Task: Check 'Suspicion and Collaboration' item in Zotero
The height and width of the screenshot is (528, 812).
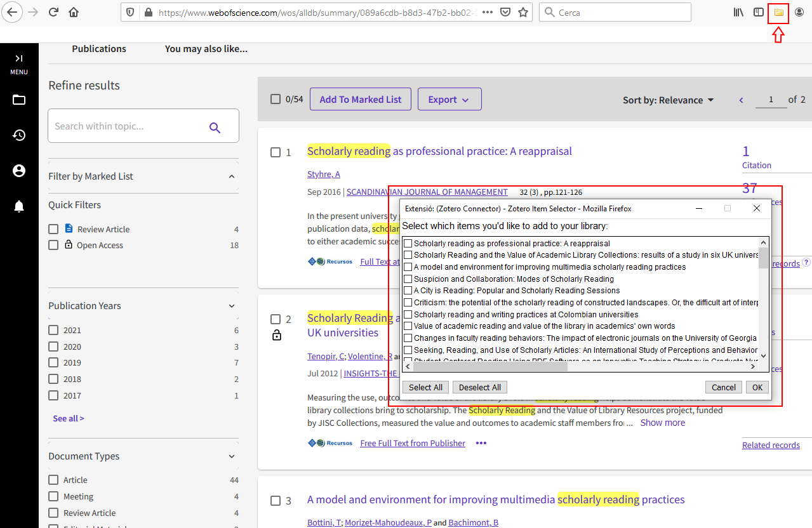Action: (408, 279)
